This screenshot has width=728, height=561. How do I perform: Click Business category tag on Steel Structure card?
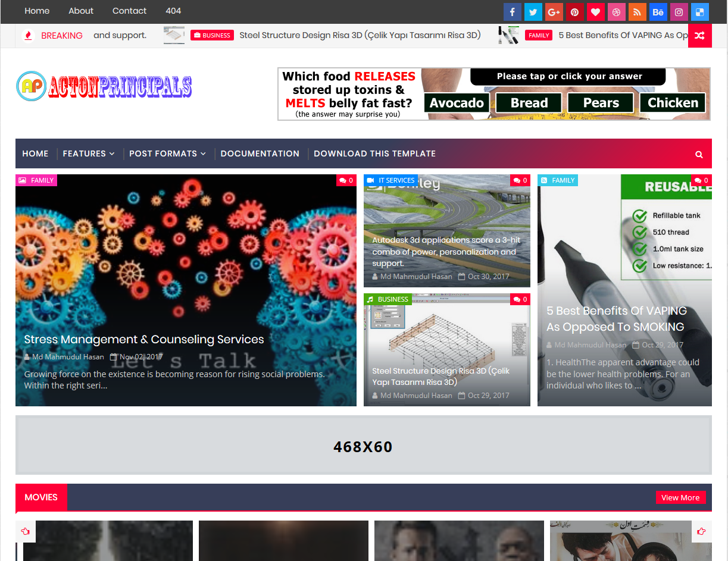click(x=388, y=299)
